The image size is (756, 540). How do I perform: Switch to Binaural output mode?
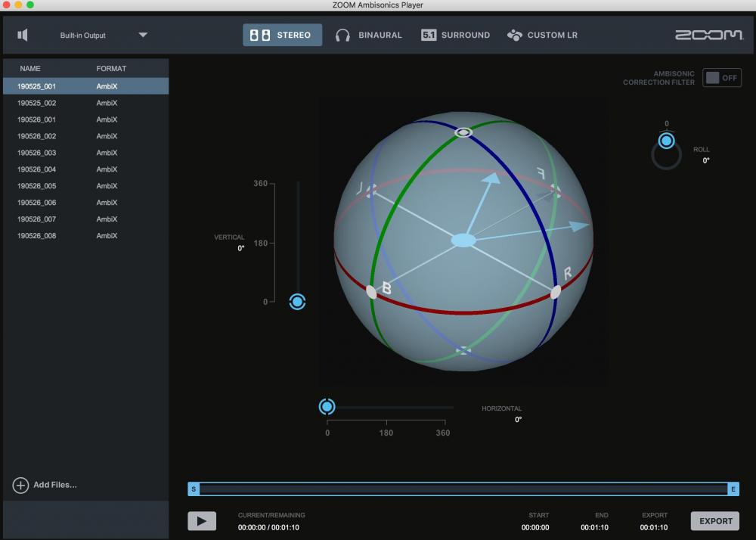pos(369,35)
